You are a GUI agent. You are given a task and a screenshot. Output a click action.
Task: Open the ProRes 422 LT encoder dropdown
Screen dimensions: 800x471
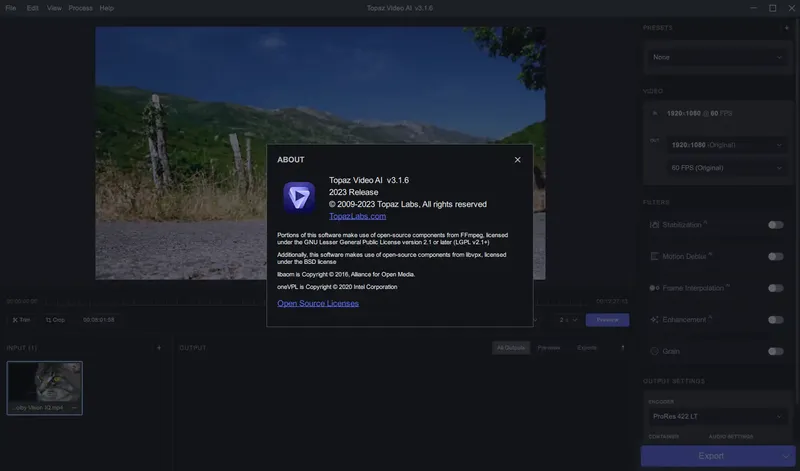(x=717, y=416)
